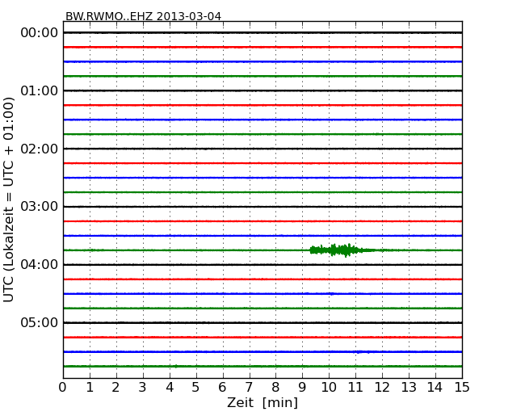Click the x-axis tick label 6
525x420 pixels.
(x=222, y=388)
